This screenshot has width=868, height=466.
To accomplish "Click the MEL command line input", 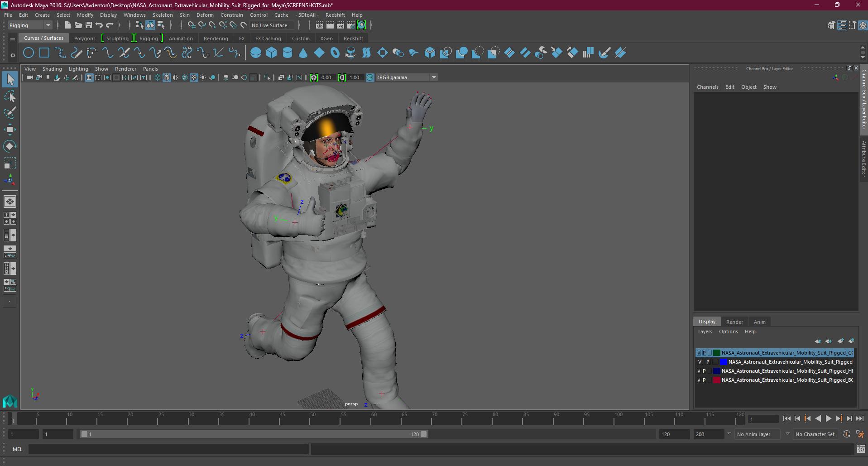I will click(x=168, y=449).
